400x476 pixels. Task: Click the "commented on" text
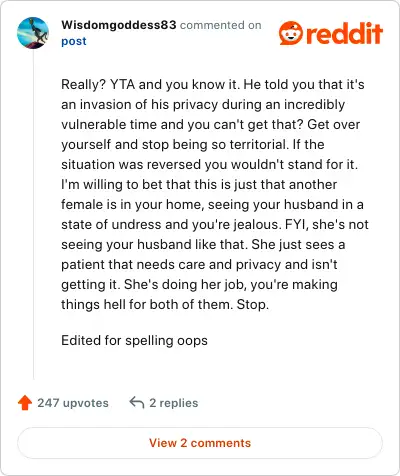221,25
